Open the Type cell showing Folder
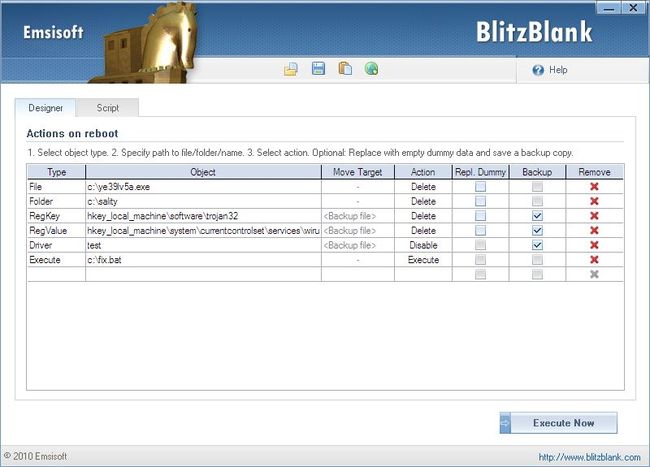This screenshot has height=467, width=650. 56,201
